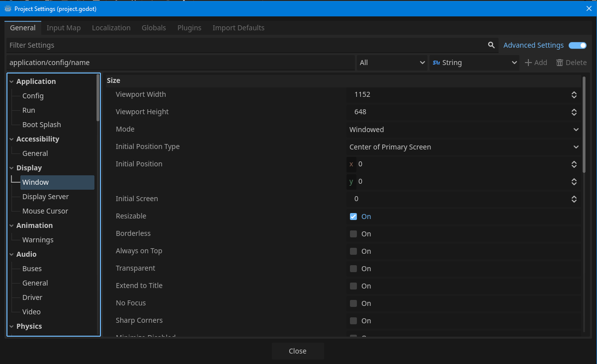This screenshot has width=597, height=364.
Task: Uncheck the Resizable checkbox
Action: (353, 217)
